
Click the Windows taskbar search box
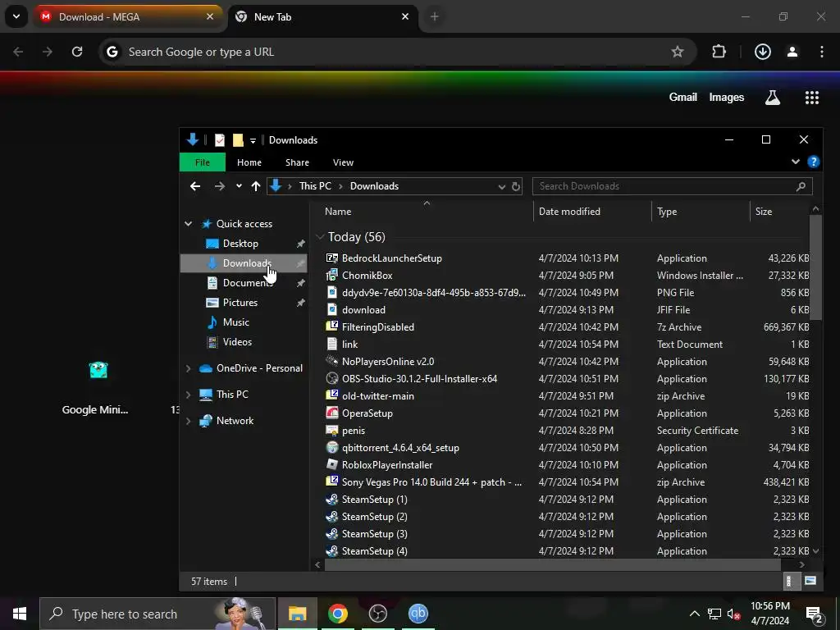point(157,614)
